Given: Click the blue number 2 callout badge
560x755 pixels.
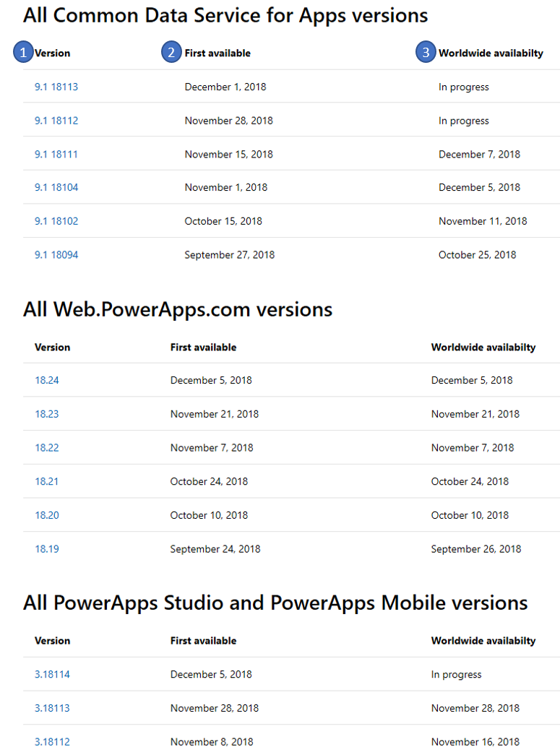Looking at the screenshot, I should point(171,53).
